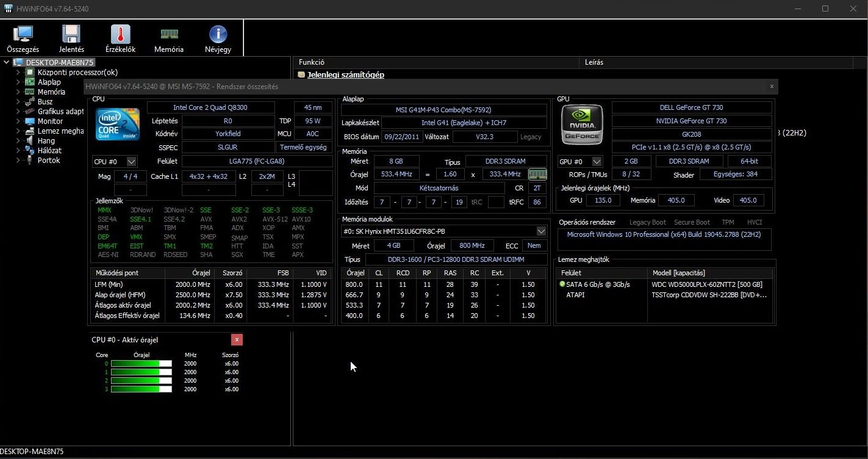Viewport: 868px width, 459px height.
Task: Click the Hálózat network tree icon
Action: [x=29, y=150]
